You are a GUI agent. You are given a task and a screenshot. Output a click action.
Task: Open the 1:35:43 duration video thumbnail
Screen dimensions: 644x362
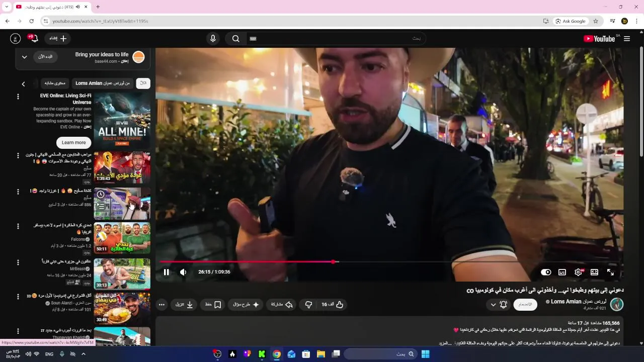tap(122, 167)
